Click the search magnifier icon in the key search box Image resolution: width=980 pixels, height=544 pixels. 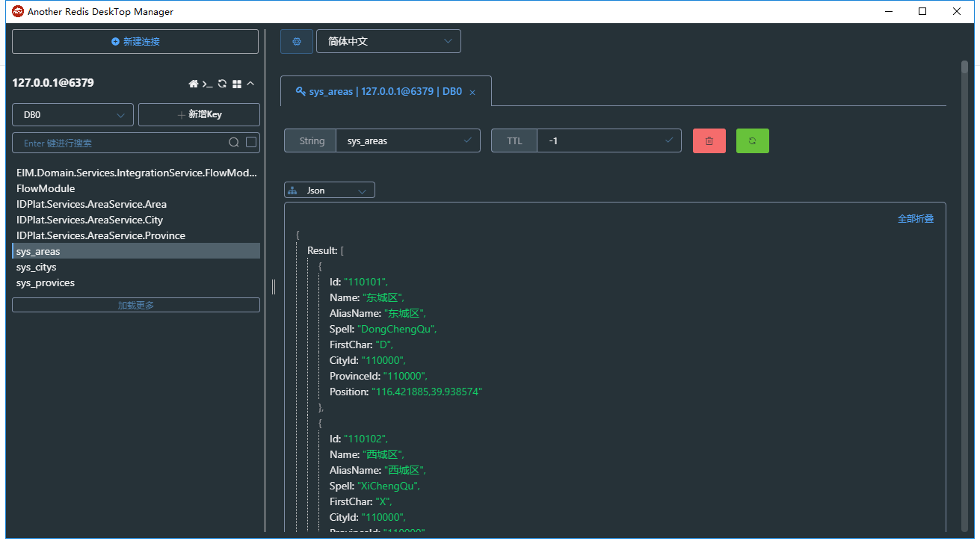(234, 143)
